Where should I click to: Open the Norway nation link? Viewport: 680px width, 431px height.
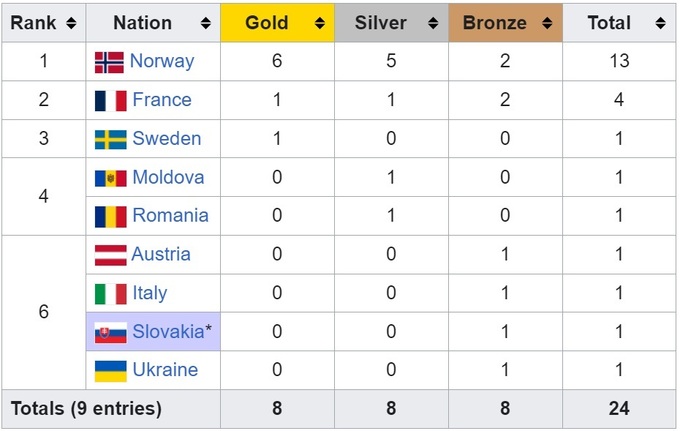coord(162,62)
